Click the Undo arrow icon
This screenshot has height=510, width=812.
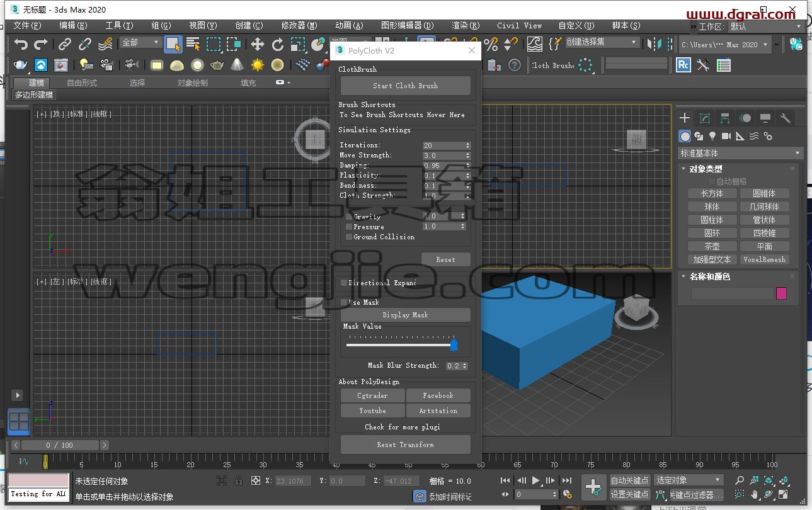click(x=21, y=44)
